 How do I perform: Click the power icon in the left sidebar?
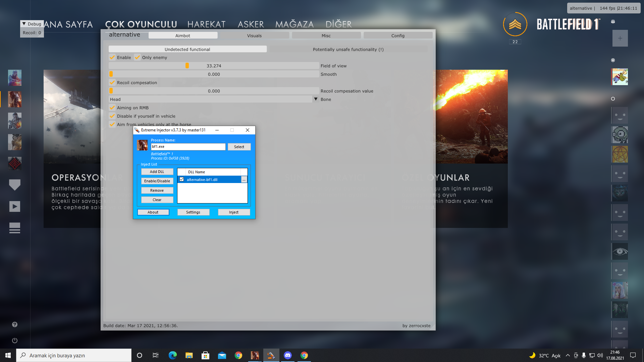pyautogui.click(x=14, y=341)
